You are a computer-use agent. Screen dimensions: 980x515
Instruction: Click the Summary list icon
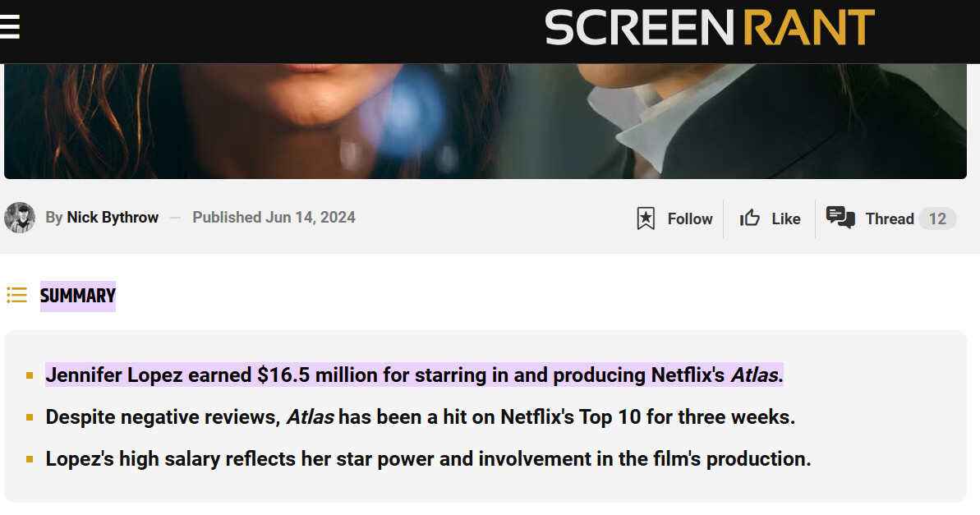17,295
